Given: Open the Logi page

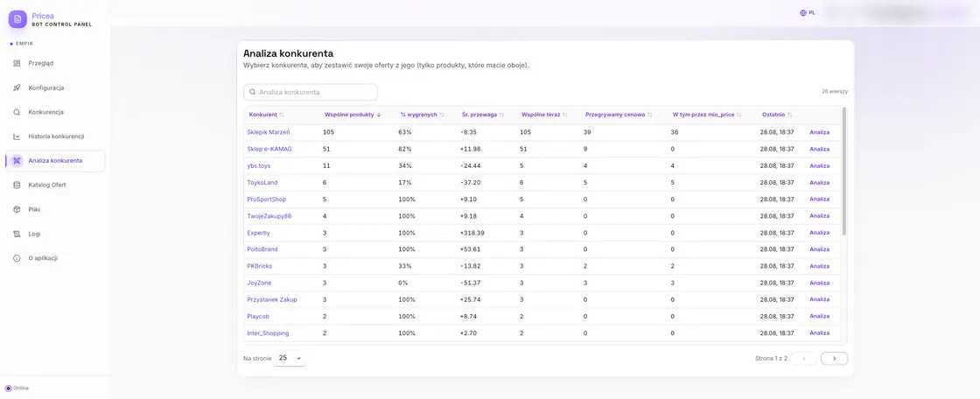Looking at the screenshot, I should (55, 234).
